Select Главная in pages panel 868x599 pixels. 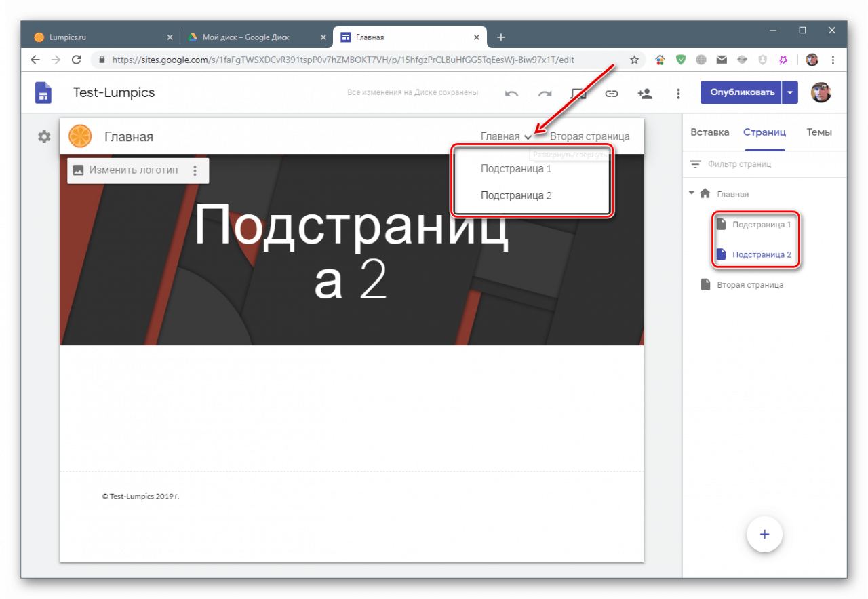coord(733,194)
